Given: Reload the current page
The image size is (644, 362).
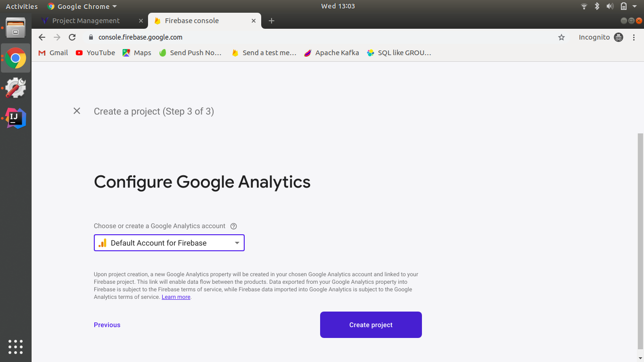Looking at the screenshot, I should [x=72, y=37].
